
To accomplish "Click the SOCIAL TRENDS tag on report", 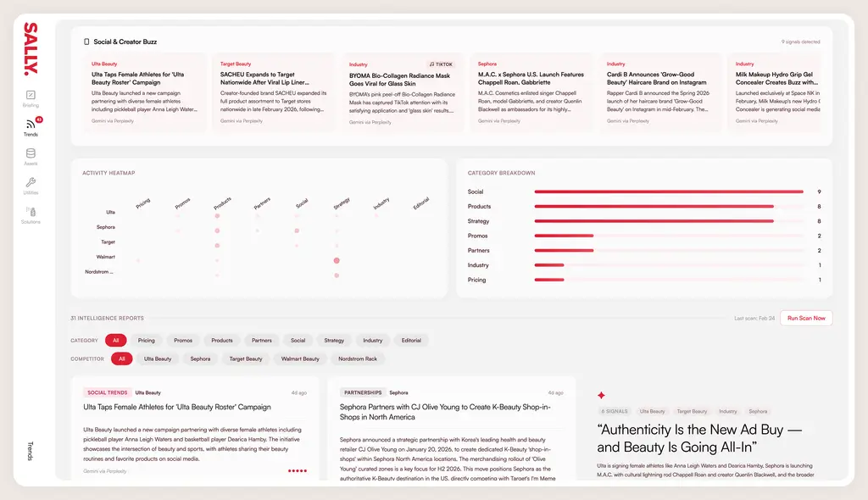I will pos(108,392).
